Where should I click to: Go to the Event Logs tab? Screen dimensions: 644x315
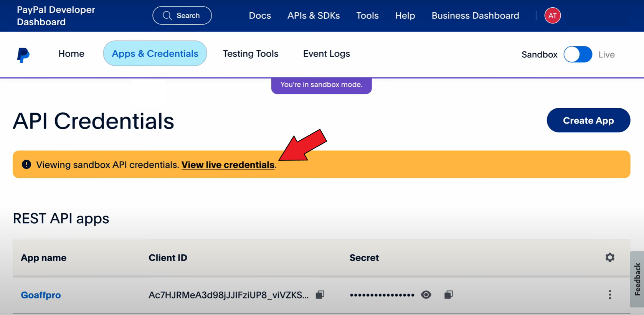[x=327, y=54]
